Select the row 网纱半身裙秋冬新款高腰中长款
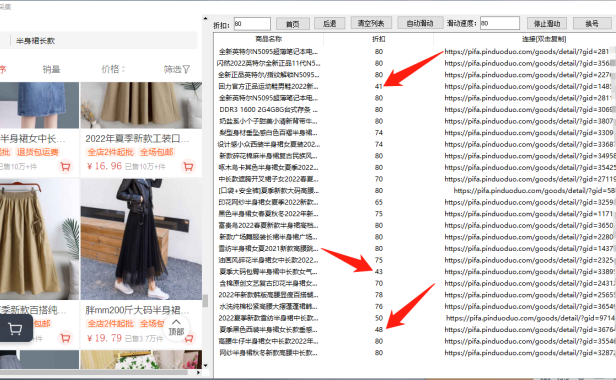The height and width of the screenshot is (380, 616). (x=268, y=352)
